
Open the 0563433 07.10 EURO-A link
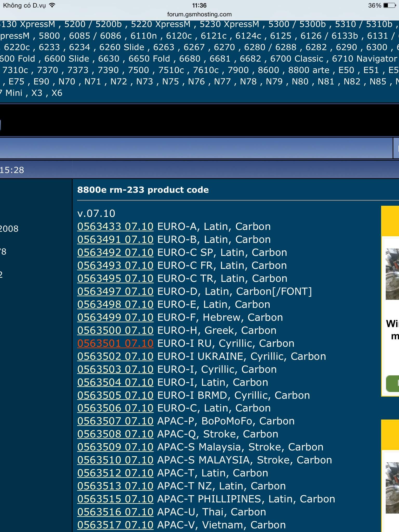pos(115,227)
